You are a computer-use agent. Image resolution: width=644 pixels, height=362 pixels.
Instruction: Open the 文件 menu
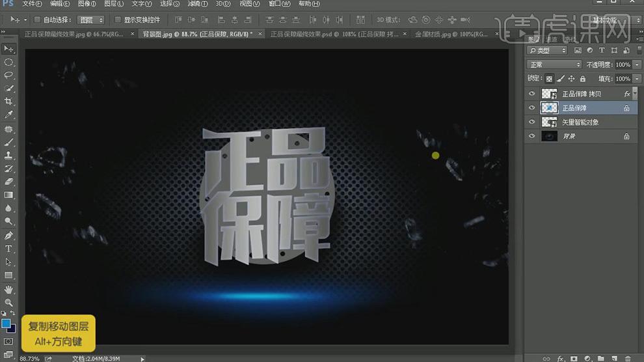pyautogui.click(x=32, y=4)
